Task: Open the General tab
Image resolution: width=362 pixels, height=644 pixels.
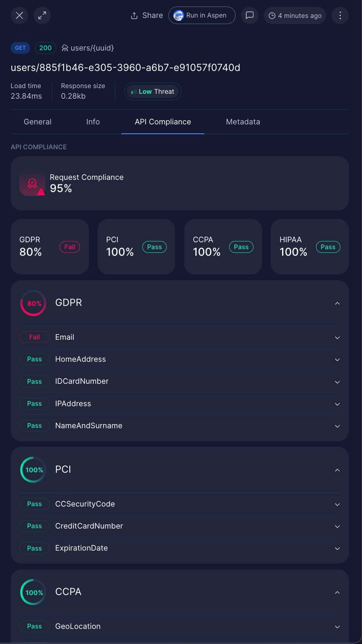Action: (38, 122)
